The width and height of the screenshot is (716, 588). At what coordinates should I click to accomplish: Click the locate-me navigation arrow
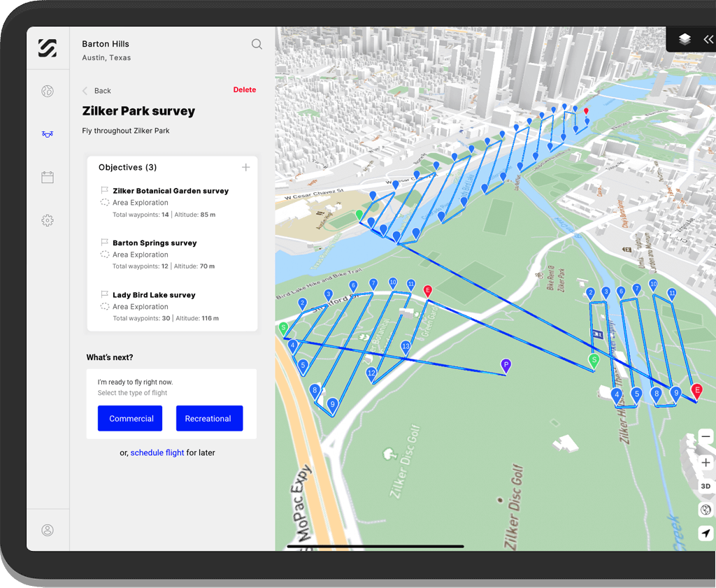pos(706,533)
